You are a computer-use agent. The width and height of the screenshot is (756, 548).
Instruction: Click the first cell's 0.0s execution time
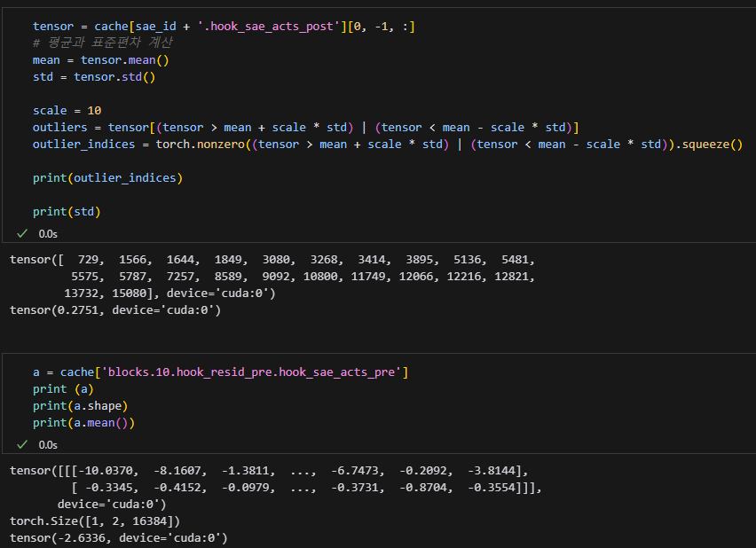click(x=48, y=234)
